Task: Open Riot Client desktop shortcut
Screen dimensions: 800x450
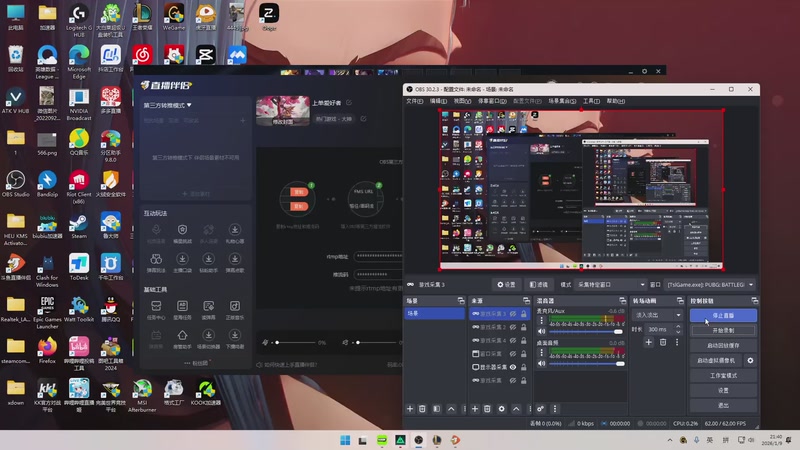Action: tap(79, 187)
